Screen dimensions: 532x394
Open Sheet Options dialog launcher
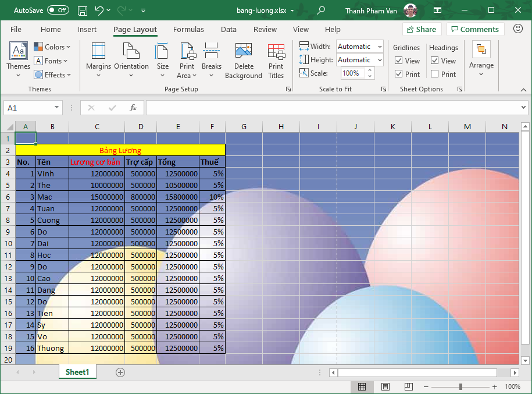(x=460, y=89)
